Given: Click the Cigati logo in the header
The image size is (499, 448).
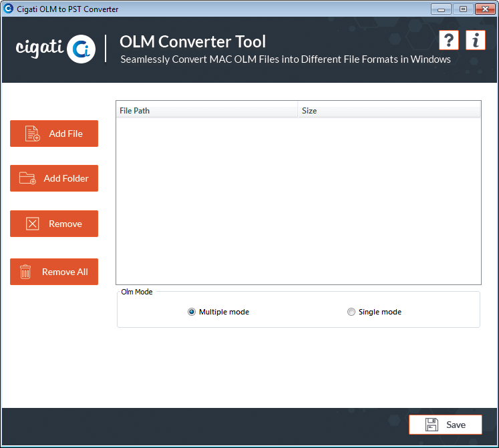Looking at the screenshot, I should pos(55,49).
